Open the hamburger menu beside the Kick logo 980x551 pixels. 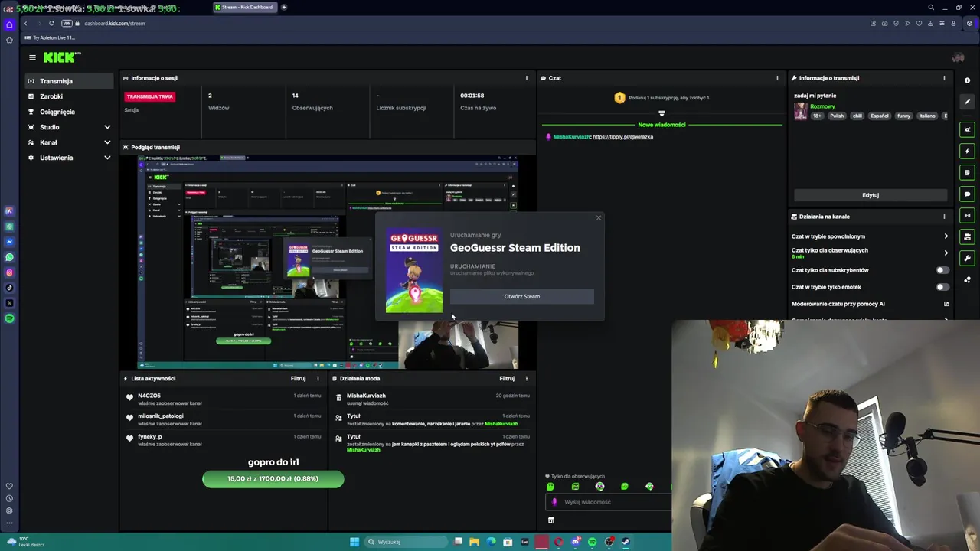(32, 57)
